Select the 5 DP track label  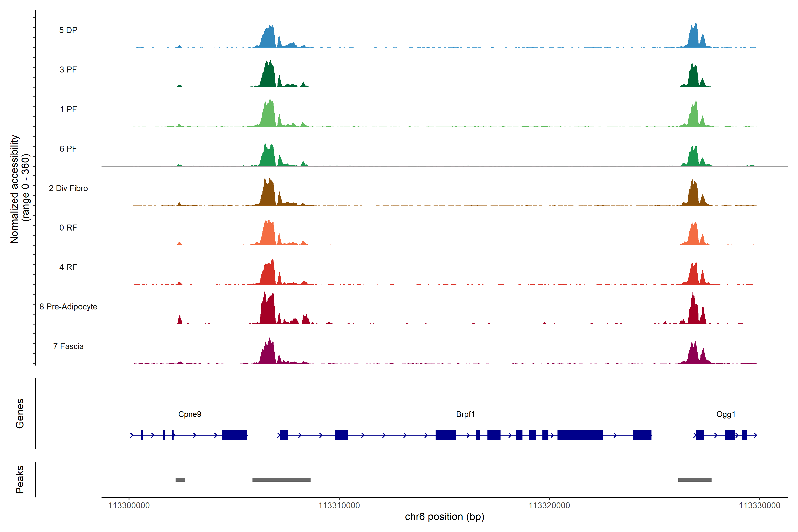(x=68, y=30)
